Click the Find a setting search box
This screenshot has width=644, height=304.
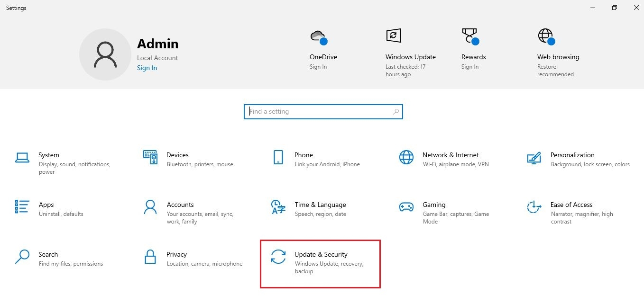pos(322,112)
